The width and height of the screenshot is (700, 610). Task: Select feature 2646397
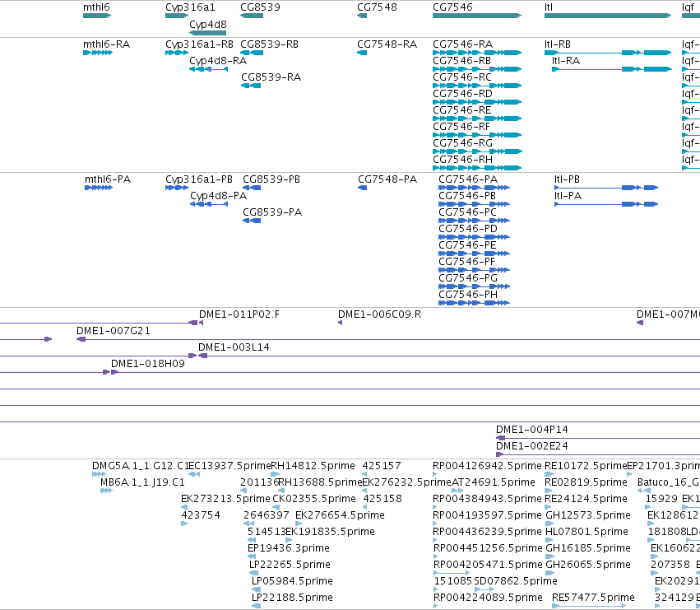[248, 524]
